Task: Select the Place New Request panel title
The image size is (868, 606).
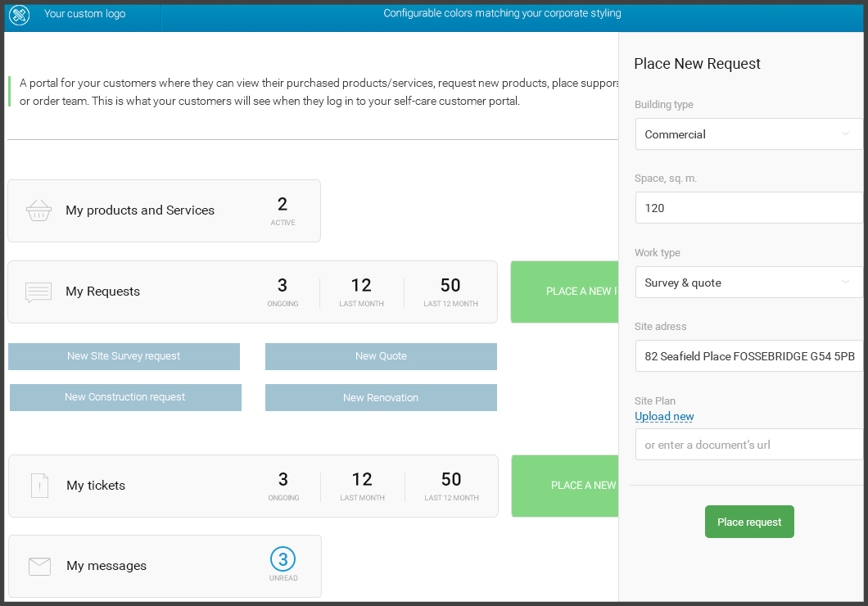Action: click(x=697, y=63)
